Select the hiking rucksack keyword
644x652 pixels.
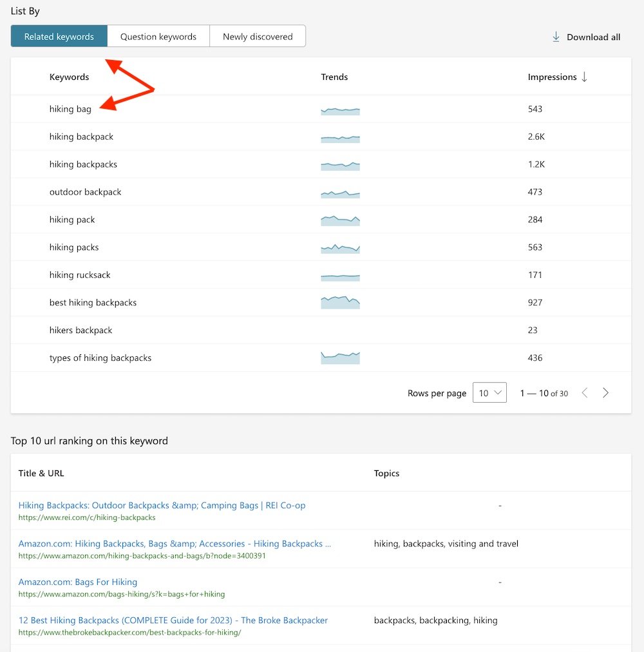[80, 275]
